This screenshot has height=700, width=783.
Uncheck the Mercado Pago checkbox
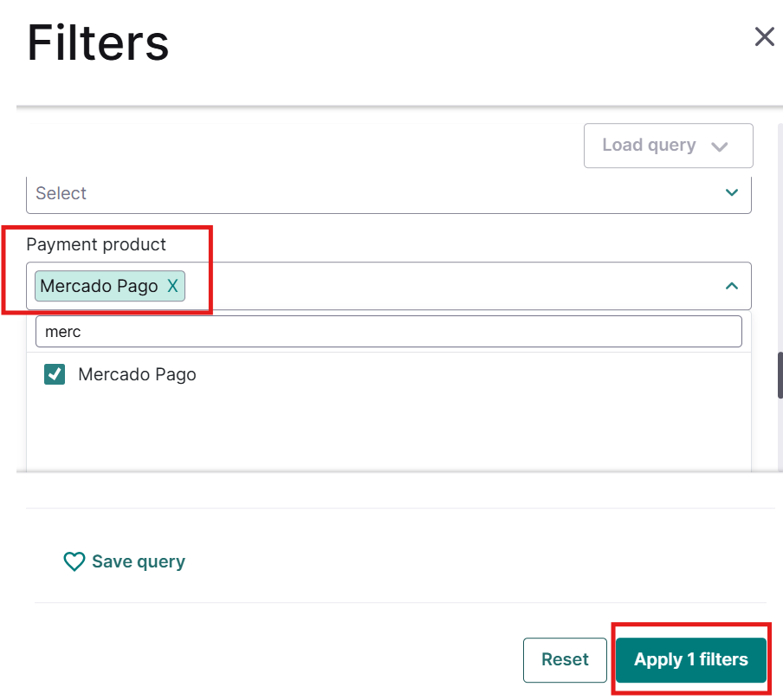[55, 374]
